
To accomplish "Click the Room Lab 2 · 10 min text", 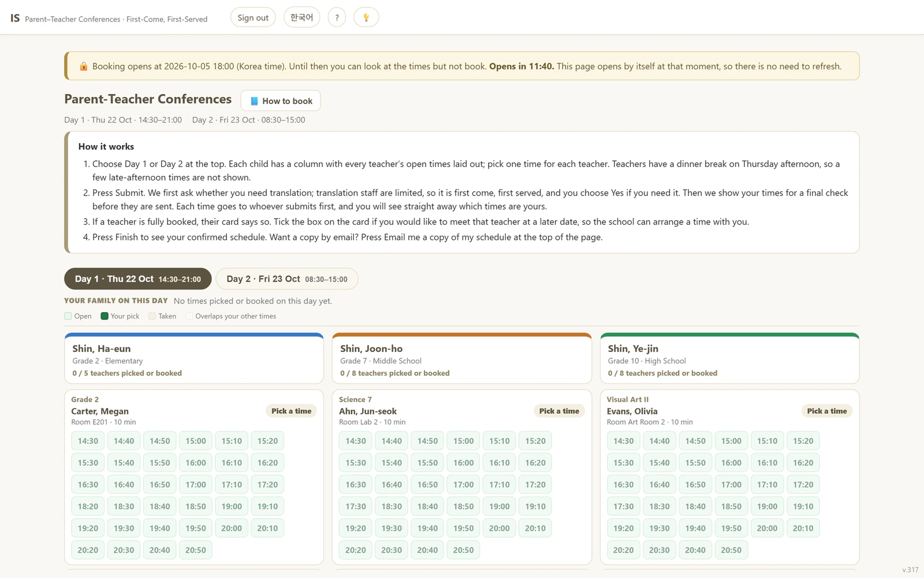I will (x=372, y=422).
